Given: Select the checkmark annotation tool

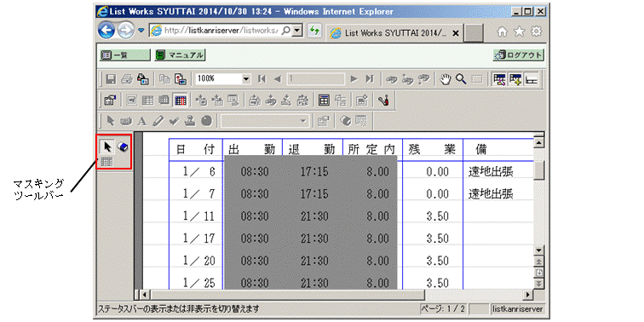Looking at the screenshot, I should coord(174,121).
